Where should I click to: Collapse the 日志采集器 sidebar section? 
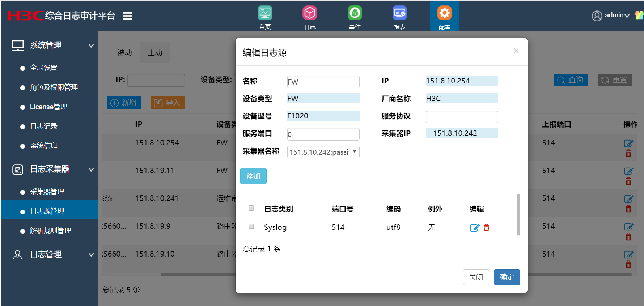[91, 169]
